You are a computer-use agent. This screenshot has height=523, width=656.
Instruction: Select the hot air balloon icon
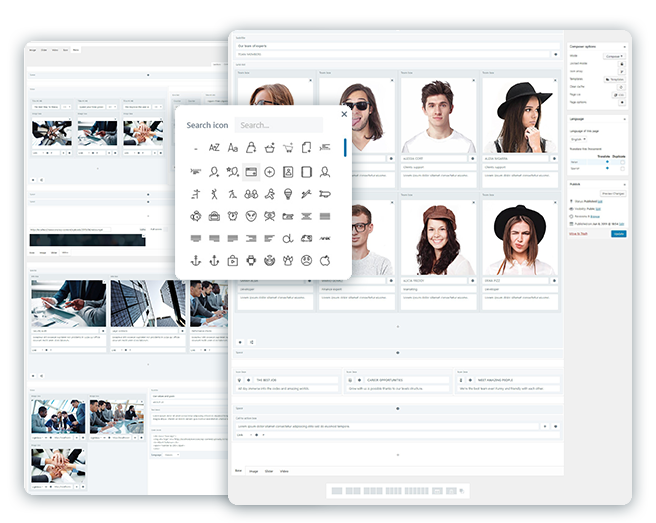tap(288, 194)
